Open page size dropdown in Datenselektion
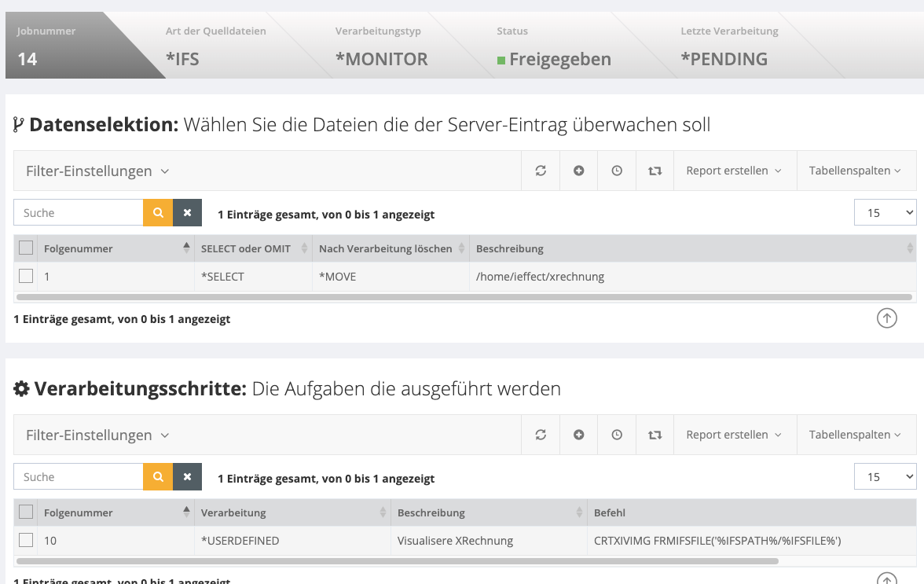 click(x=885, y=213)
